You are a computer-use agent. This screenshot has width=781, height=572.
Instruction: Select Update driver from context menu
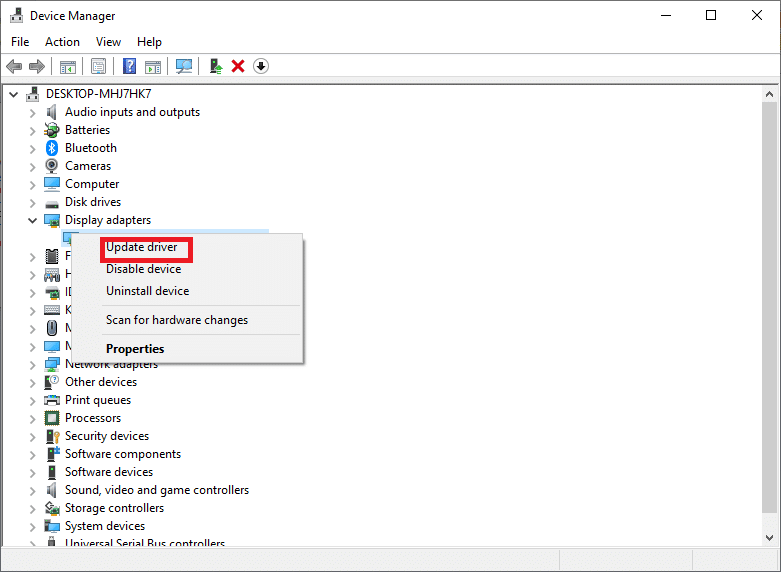tap(142, 247)
